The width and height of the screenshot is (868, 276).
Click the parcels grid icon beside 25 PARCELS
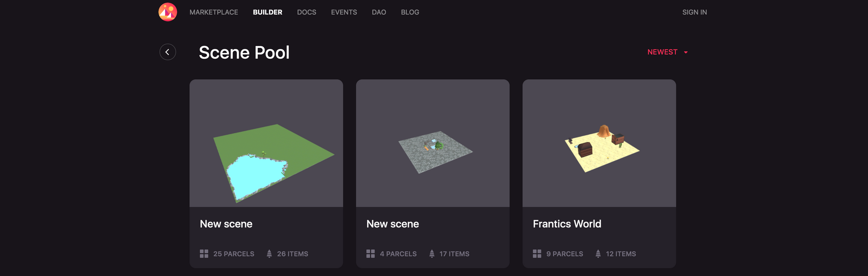(x=204, y=254)
